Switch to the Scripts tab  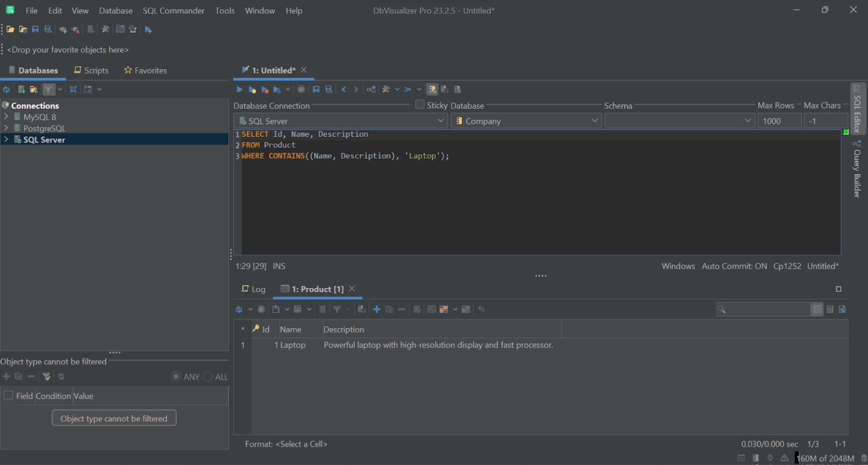(92, 70)
